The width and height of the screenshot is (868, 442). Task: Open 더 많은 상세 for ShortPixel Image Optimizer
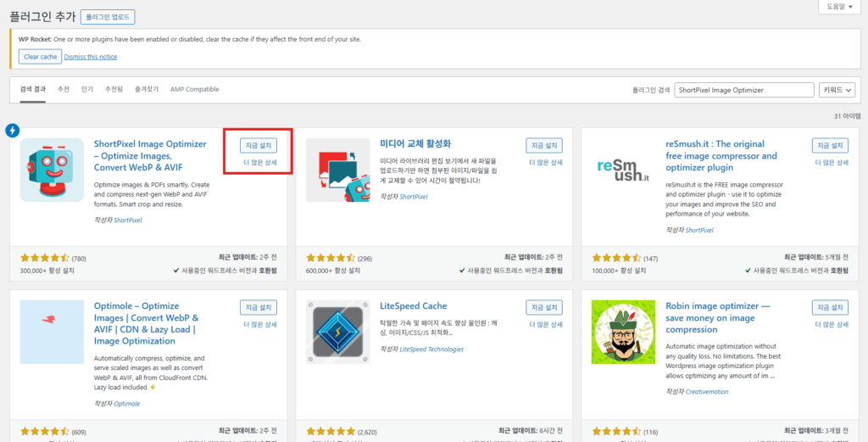tap(260, 163)
